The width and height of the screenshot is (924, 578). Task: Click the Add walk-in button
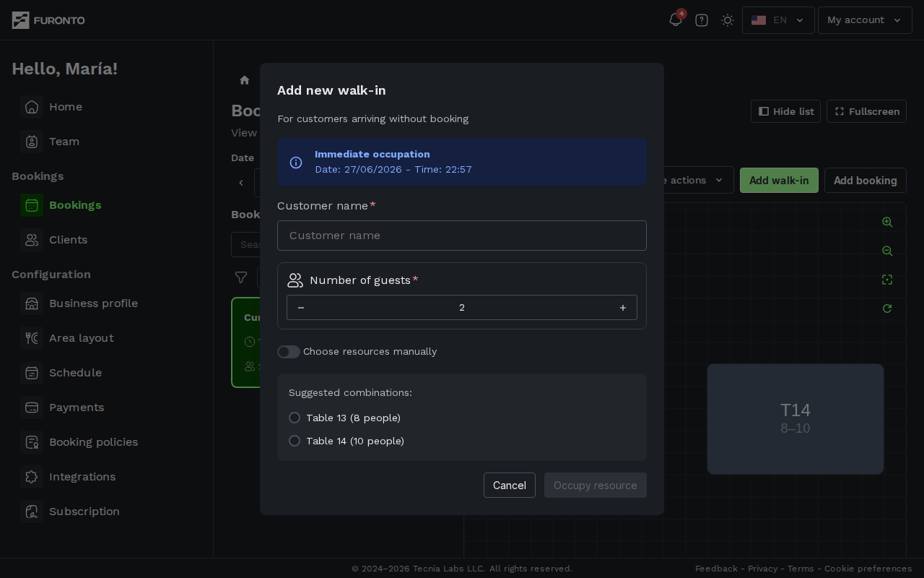tap(779, 181)
